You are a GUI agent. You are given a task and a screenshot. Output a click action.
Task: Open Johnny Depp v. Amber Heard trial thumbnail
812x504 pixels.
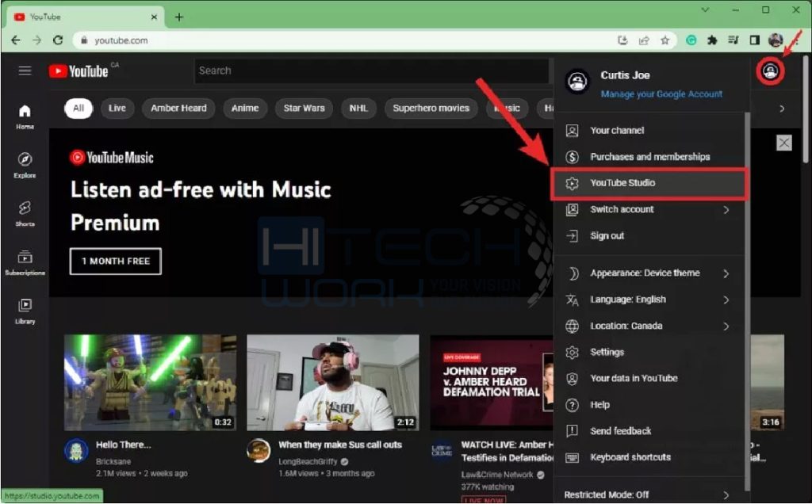(492, 383)
